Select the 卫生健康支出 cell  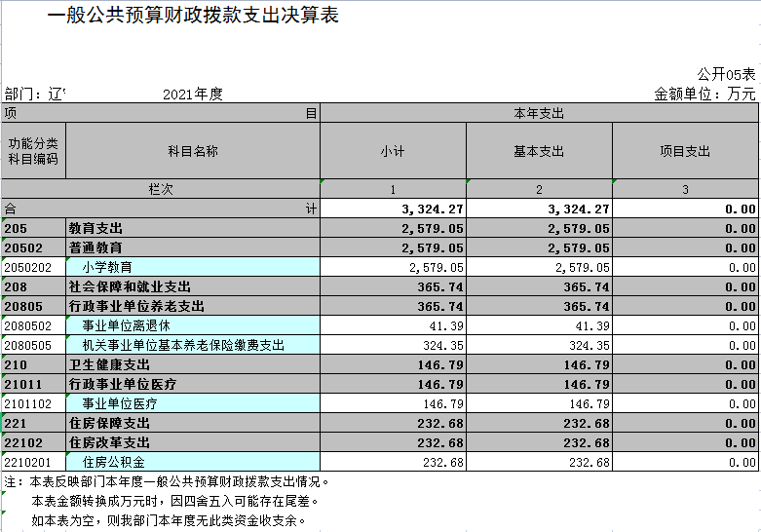193,364
